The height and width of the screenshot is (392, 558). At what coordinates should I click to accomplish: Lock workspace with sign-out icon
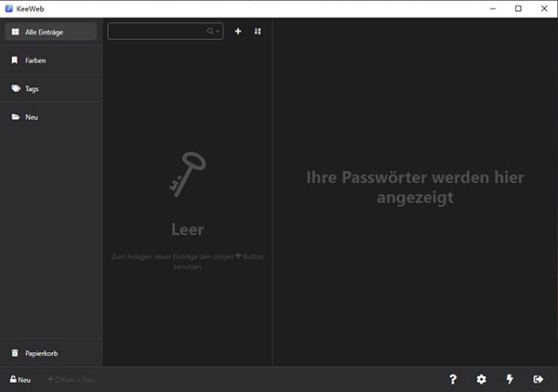click(x=538, y=379)
